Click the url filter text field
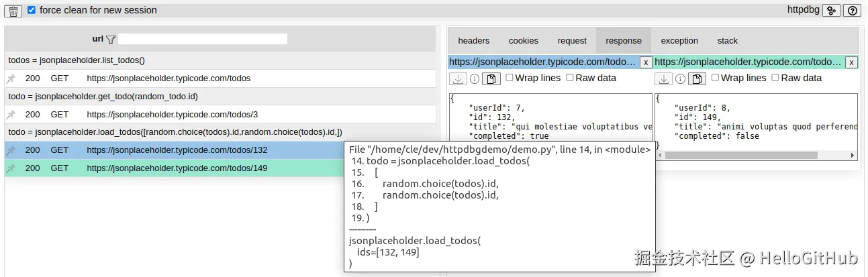The image size is (868, 277). (x=203, y=39)
